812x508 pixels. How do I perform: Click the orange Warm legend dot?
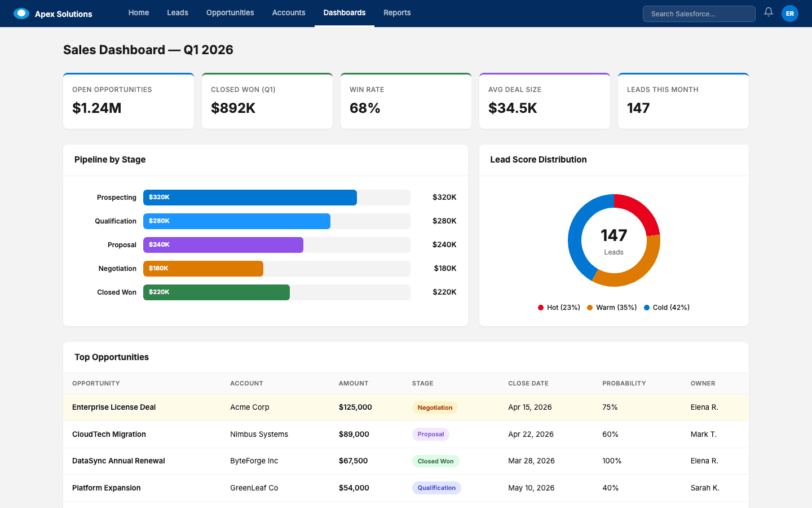pyautogui.click(x=590, y=308)
